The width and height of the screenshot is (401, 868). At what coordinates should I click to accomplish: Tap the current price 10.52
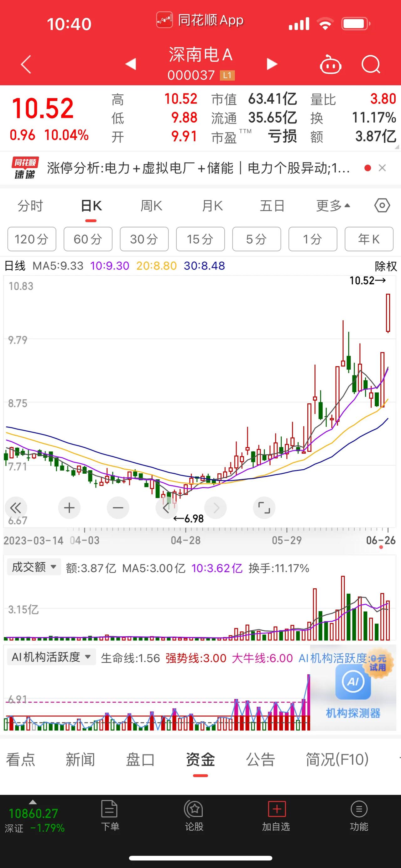pyautogui.click(x=42, y=108)
